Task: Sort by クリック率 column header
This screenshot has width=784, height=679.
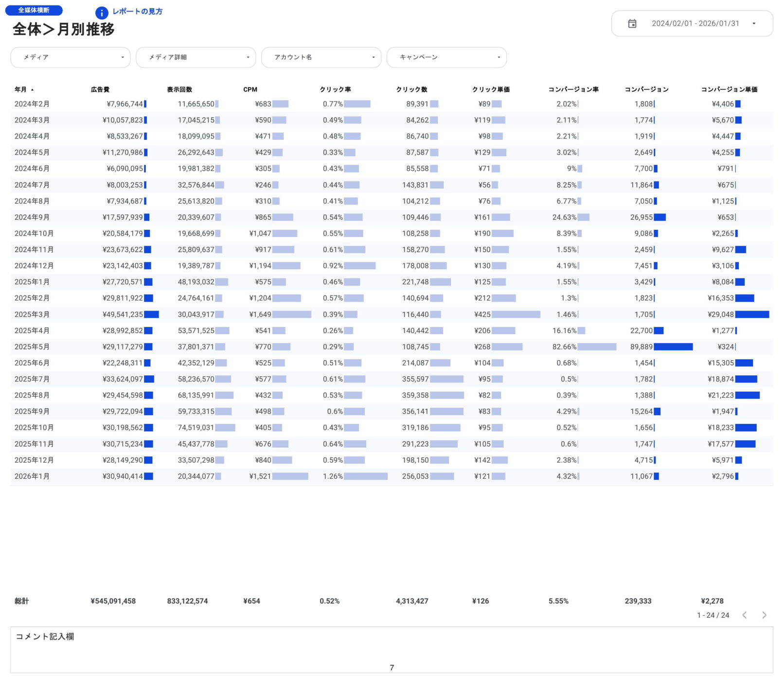Action: tap(335, 89)
